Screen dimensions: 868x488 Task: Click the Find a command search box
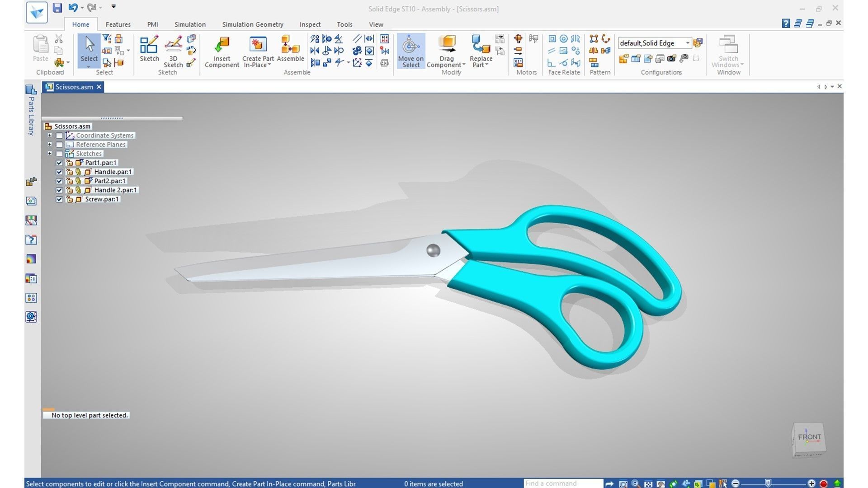pyautogui.click(x=563, y=483)
